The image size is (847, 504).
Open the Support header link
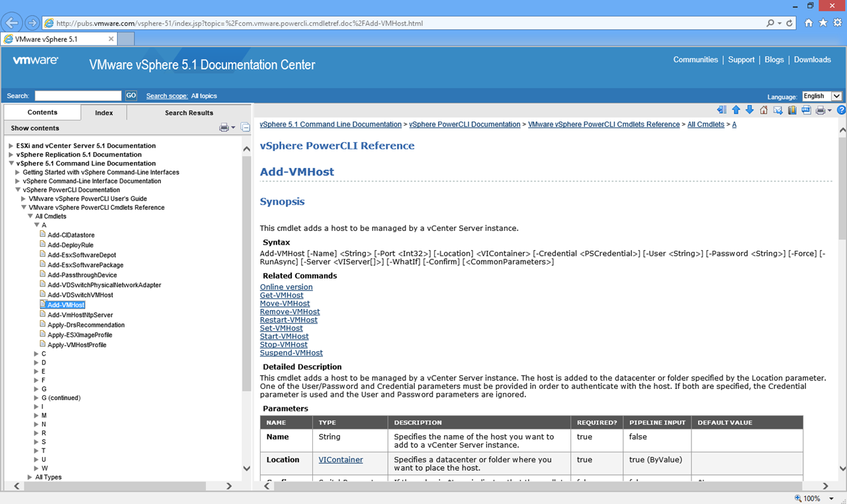tap(741, 60)
